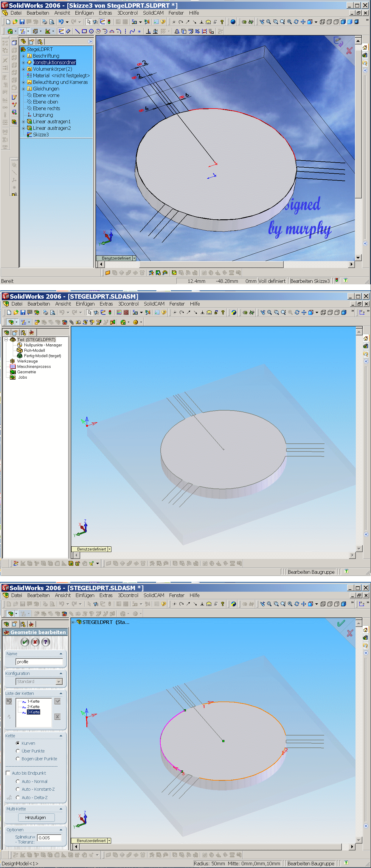Viewport: 371px width, 868px height.
Task: Click Mirror entities icon in sketch toolbar
Action: 177,31
